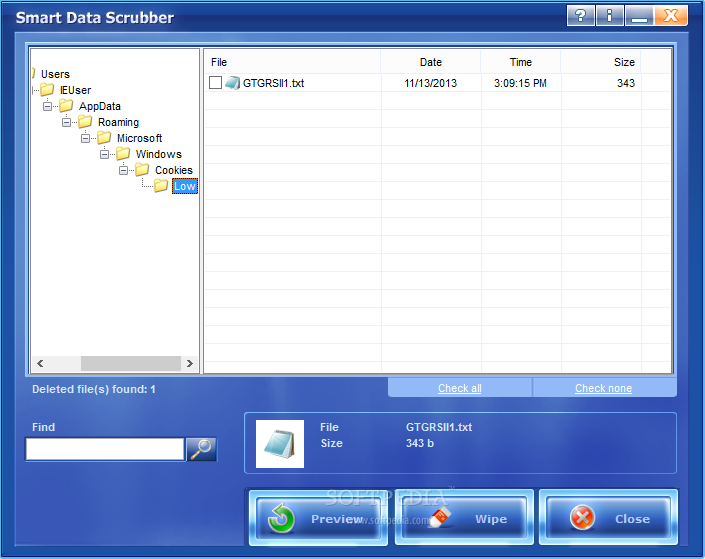Click the IEUser folder icon
The height and width of the screenshot is (559, 705).
(x=47, y=90)
